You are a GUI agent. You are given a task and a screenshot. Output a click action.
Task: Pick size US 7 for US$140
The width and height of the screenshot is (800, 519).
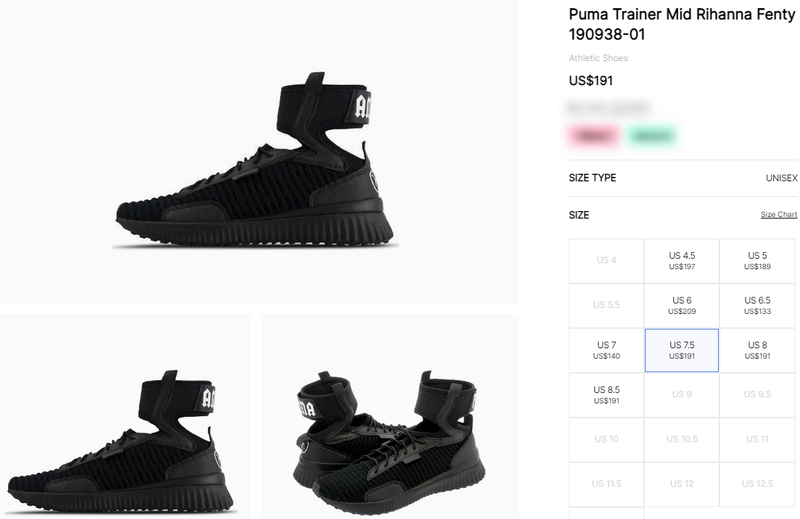point(606,350)
